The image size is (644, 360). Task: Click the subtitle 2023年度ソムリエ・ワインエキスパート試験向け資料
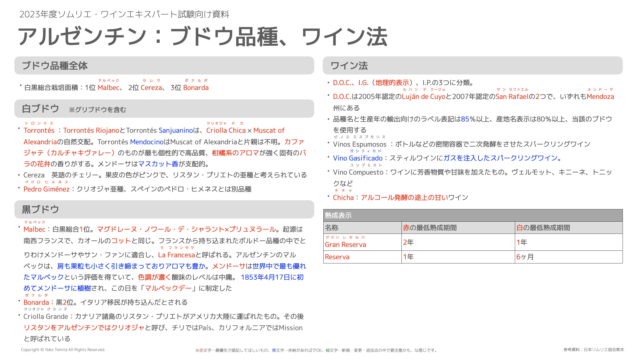(x=124, y=14)
